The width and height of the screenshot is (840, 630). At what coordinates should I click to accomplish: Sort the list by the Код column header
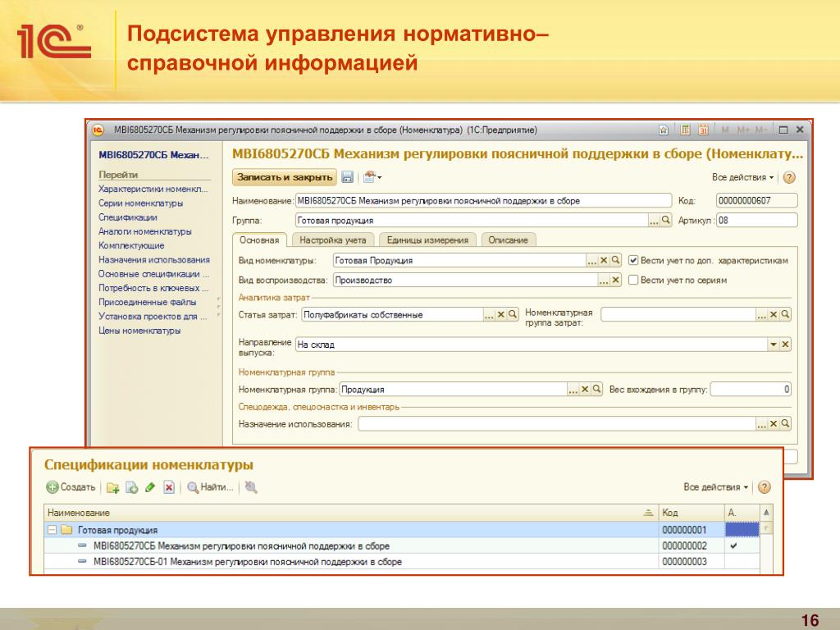[x=691, y=513]
